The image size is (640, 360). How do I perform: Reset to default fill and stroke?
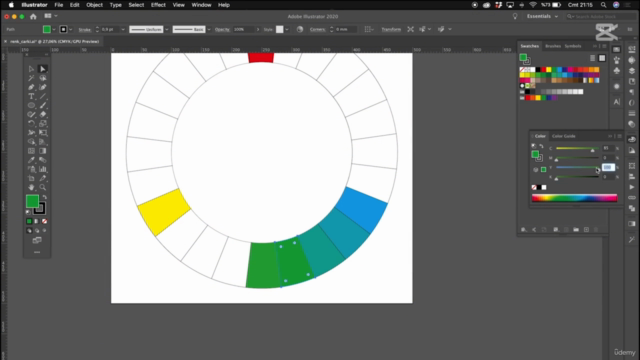[x=28, y=212]
